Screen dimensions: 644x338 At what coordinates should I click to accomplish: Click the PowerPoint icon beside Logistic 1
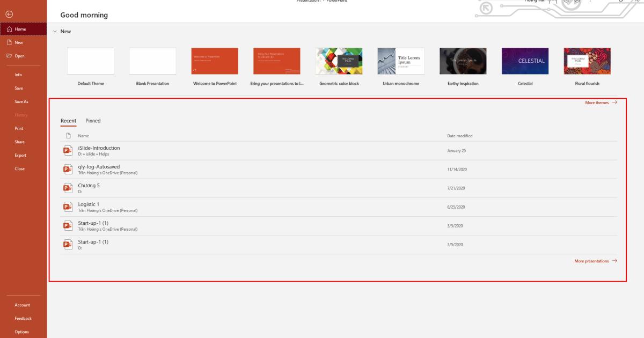(68, 207)
